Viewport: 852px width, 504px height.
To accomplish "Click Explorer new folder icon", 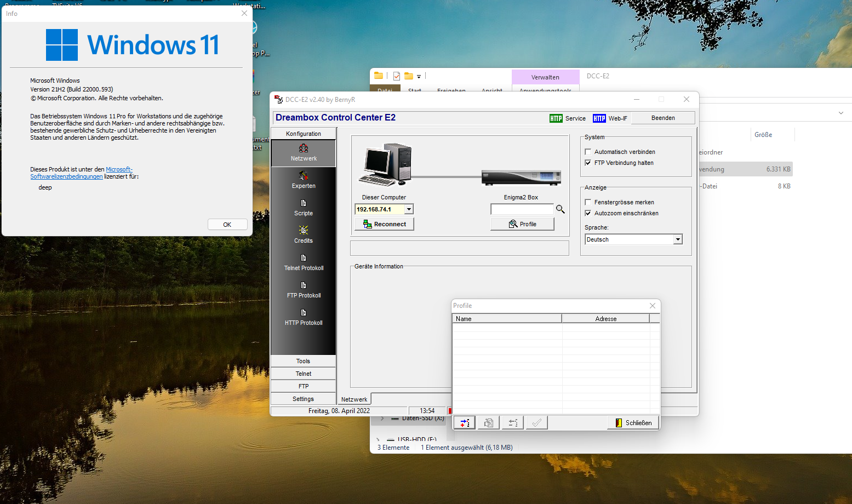I will point(409,76).
